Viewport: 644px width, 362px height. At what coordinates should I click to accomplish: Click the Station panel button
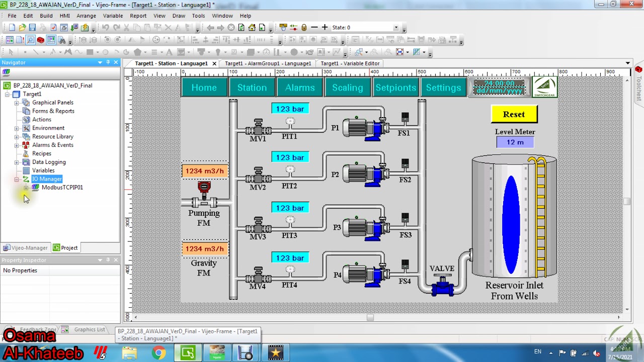252,87
